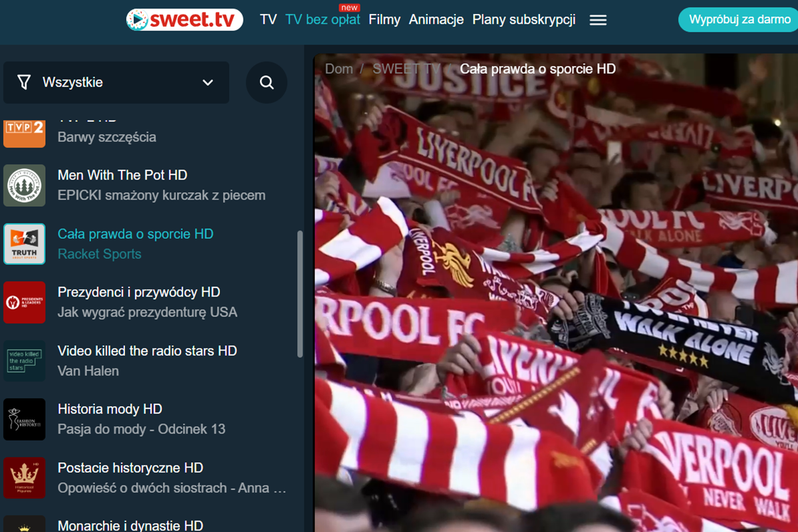The image size is (798, 532).
Task: Expand the Wszystkie category dropdown
Action: [116, 82]
